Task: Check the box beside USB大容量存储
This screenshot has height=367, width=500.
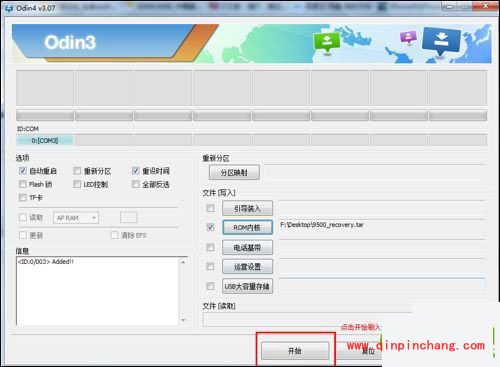Action: 210,286
